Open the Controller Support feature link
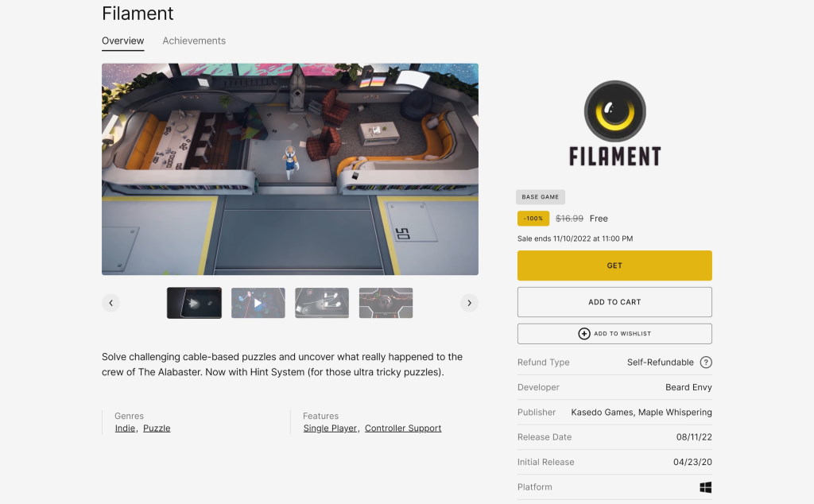Image resolution: width=814 pixels, height=504 pixels. click(x=403, y=428)
